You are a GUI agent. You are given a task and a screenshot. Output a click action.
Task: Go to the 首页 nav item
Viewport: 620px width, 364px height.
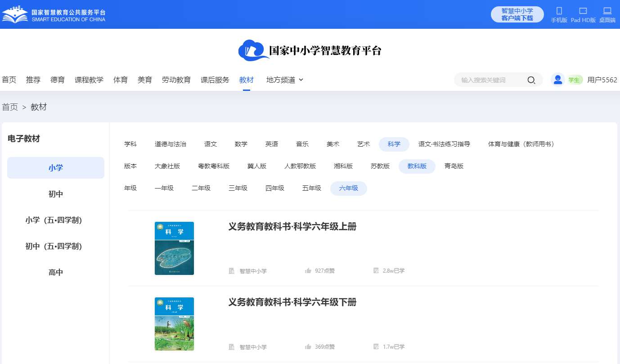(9, 80)
